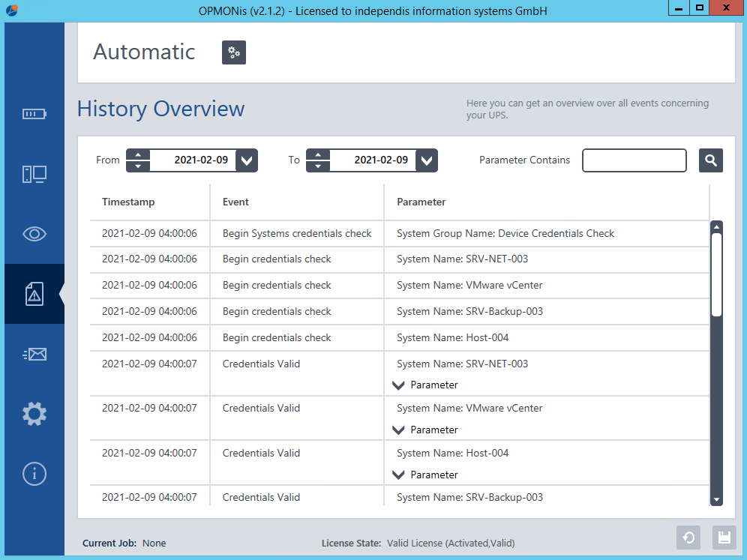This screenshot has width=747, height=560.
Task: Click the OPMONis app icon in title bar
Action: point(13,10)
